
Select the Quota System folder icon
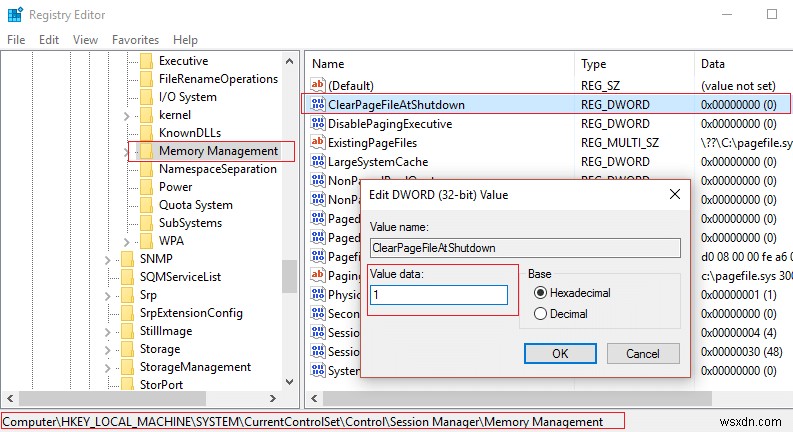tap(146, 205)
